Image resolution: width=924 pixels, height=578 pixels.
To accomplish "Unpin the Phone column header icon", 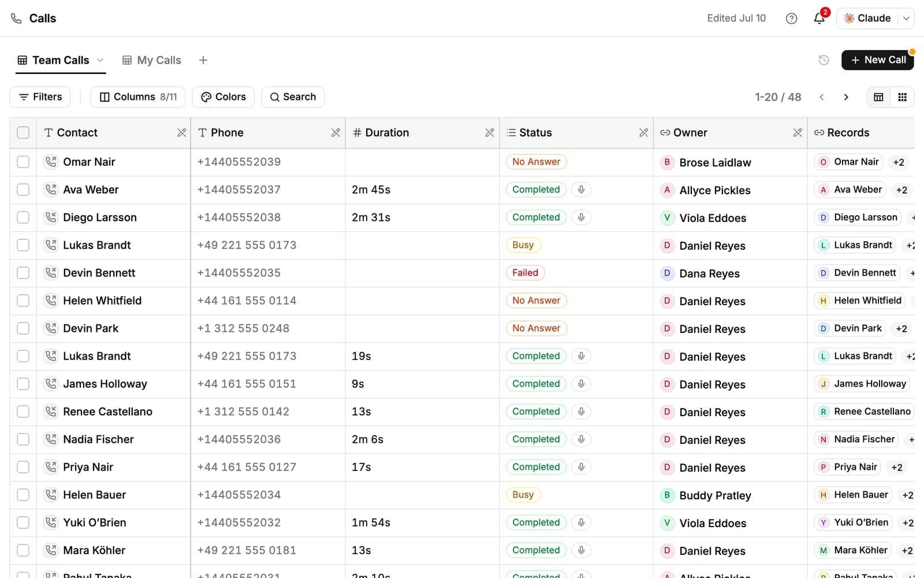I will point(336,133).
